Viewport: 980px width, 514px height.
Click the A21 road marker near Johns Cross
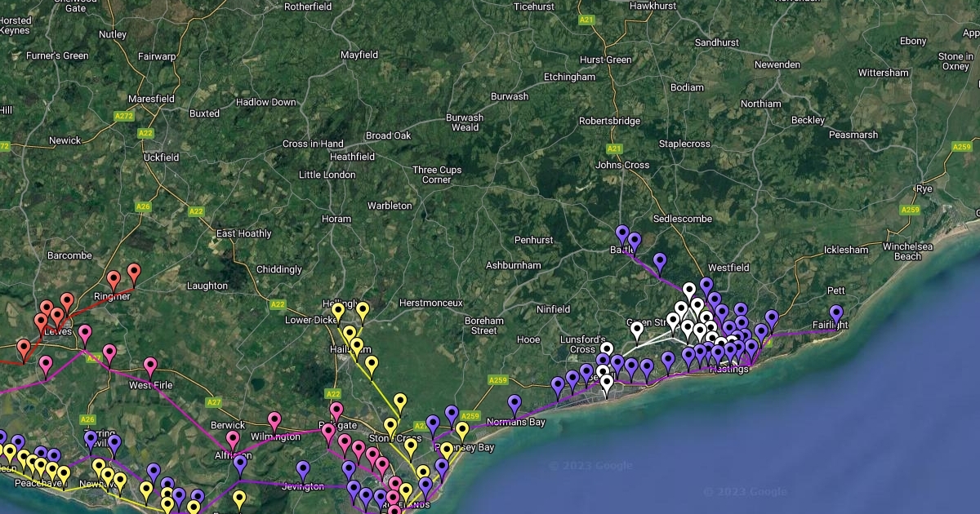tap(614, 148)
